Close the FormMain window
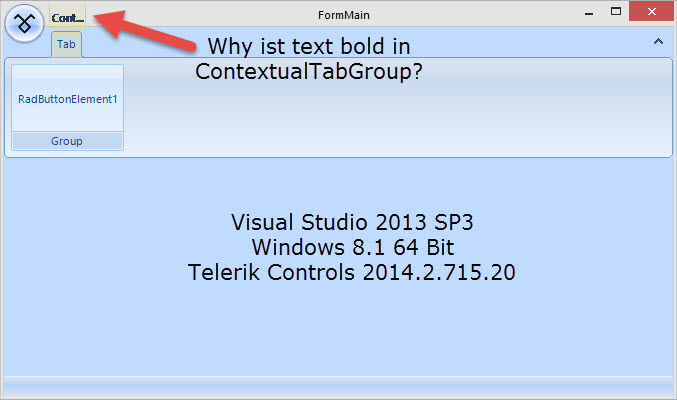Viewport: 677px width, 400px height. [651, 12]
